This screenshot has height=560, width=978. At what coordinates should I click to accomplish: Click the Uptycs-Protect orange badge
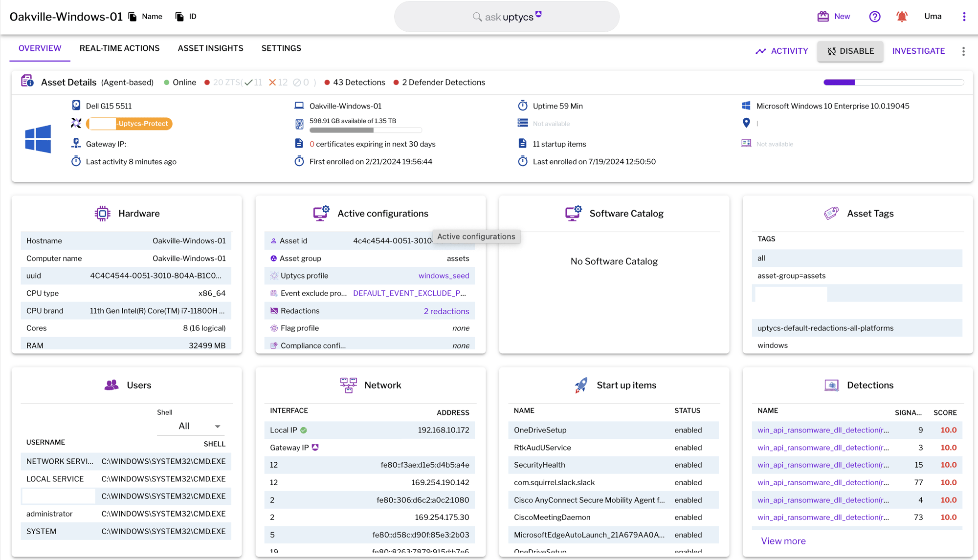pos(129,124)
